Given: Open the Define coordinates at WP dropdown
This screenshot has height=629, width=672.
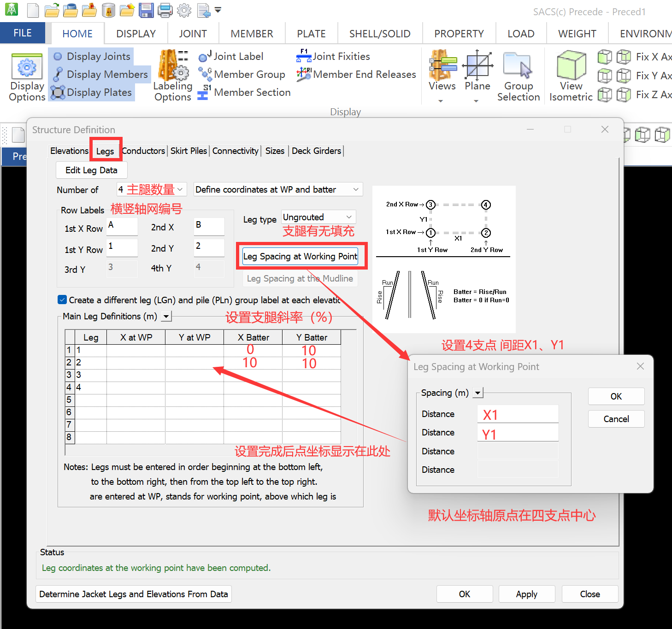Looking at the screenshot, I should coord(355,189).
